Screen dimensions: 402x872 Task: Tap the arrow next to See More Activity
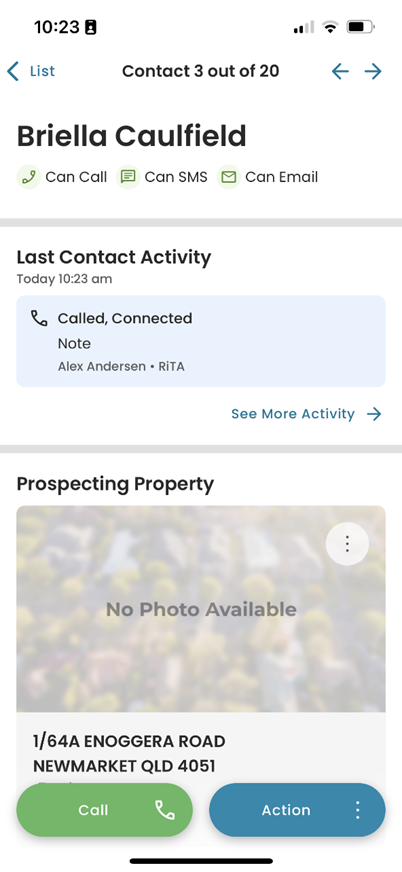pos(374,414)
